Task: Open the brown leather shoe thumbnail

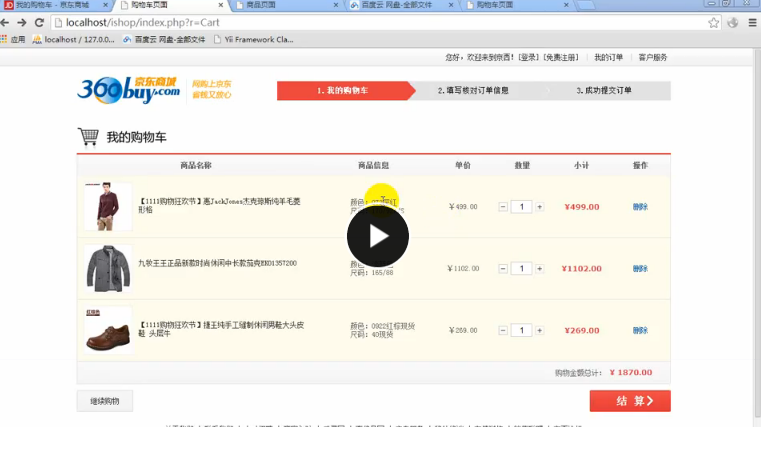Action: [108, 330]
